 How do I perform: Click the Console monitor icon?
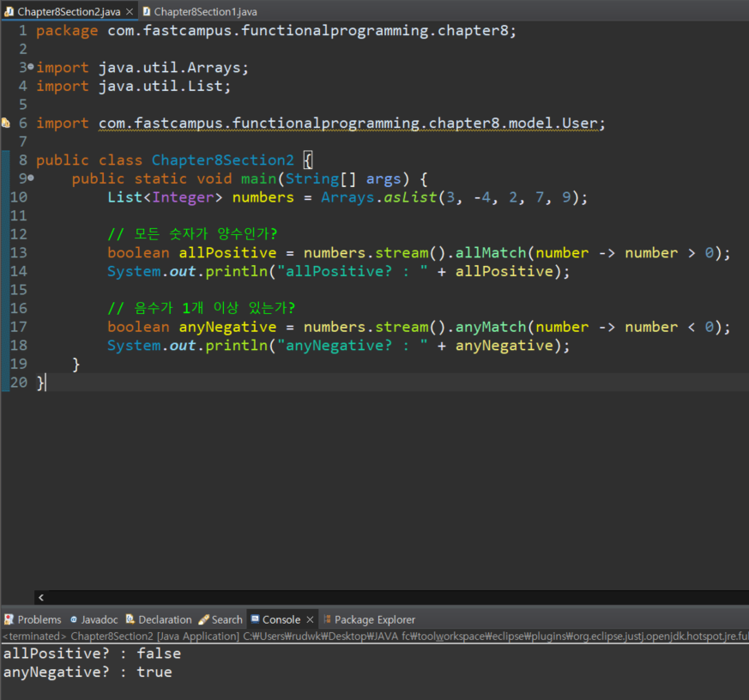255,619
